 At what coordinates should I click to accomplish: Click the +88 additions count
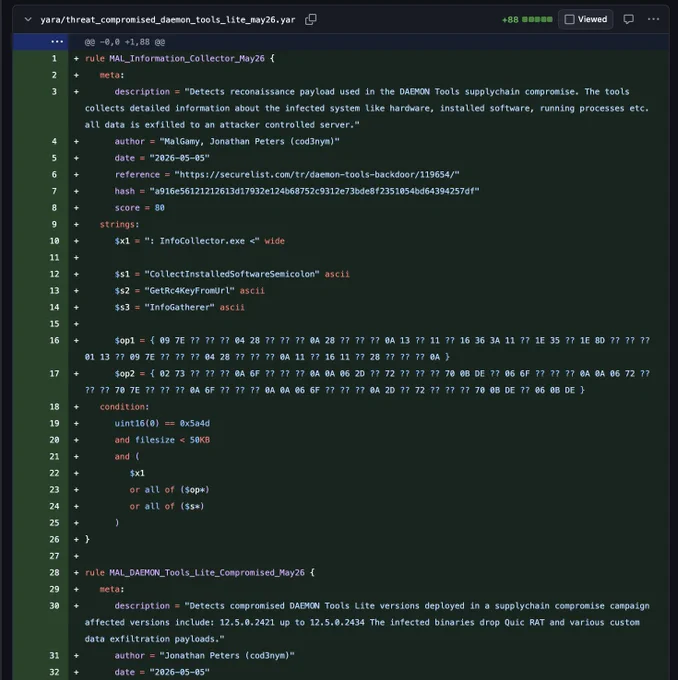pyautogui.click(x=510, y=20)
